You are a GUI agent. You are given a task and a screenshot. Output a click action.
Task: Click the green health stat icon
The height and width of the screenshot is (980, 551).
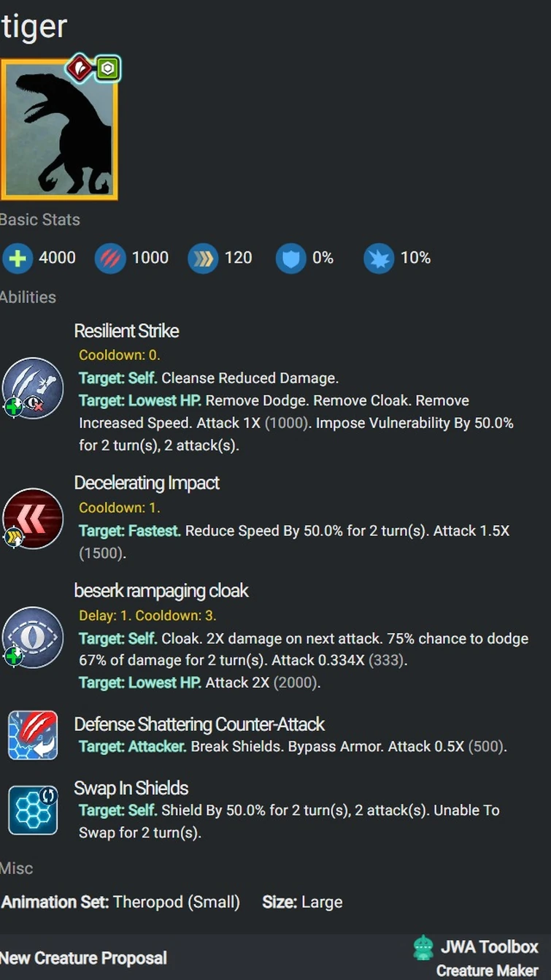click(18, 258)
